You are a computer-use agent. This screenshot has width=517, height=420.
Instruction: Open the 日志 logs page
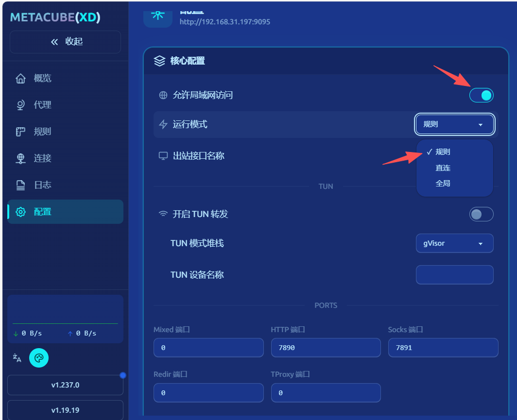pyautogui.click(x=65, y=185)
